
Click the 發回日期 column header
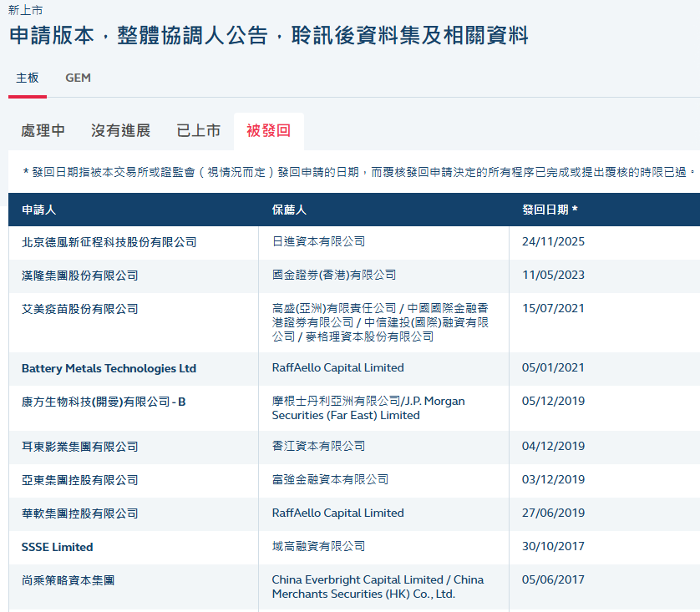click(550, 210)
